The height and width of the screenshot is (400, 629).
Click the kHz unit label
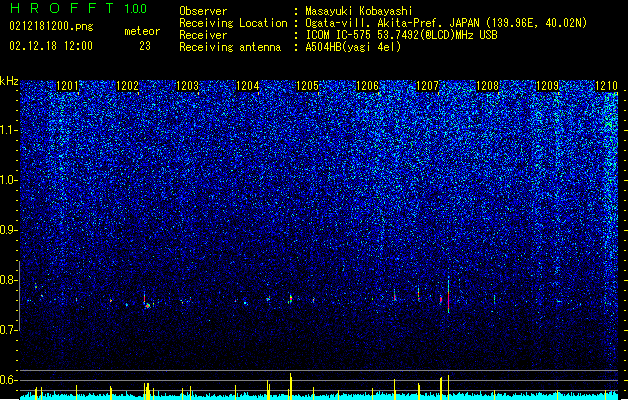coord(9,81)
